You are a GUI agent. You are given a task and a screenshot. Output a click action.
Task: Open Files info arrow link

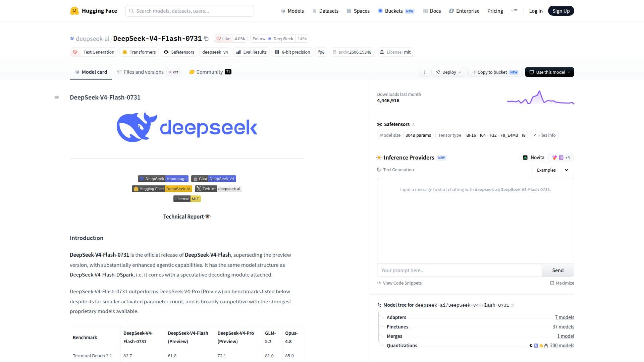click(544, 135)
